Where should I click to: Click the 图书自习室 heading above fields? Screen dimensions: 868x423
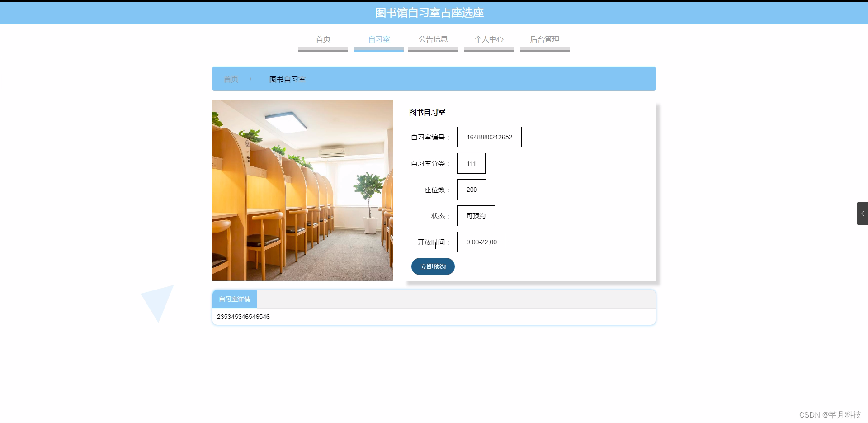pyautogui.click(x=426, y=112)
